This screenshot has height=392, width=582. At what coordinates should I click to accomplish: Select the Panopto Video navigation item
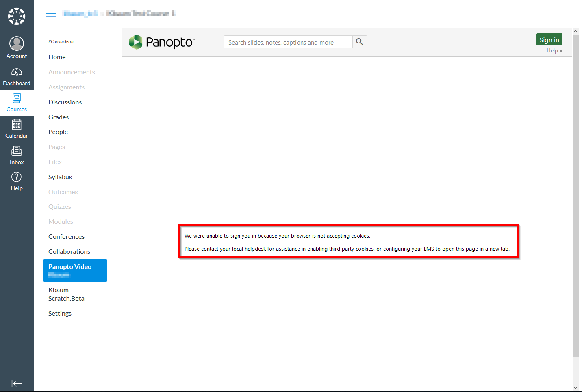tap(75, 270)
